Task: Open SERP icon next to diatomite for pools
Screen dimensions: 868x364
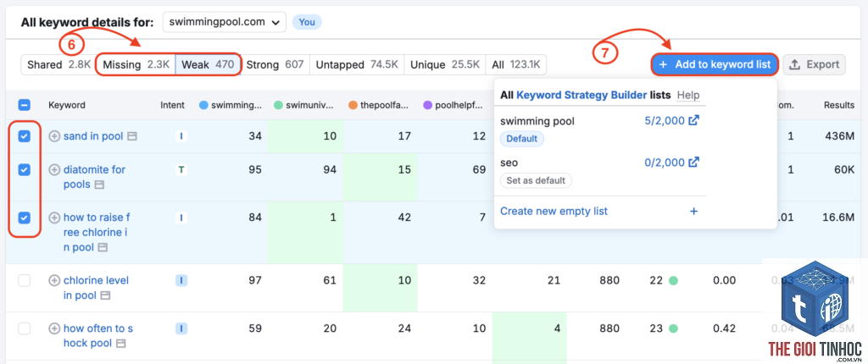Action: (98, 185)
